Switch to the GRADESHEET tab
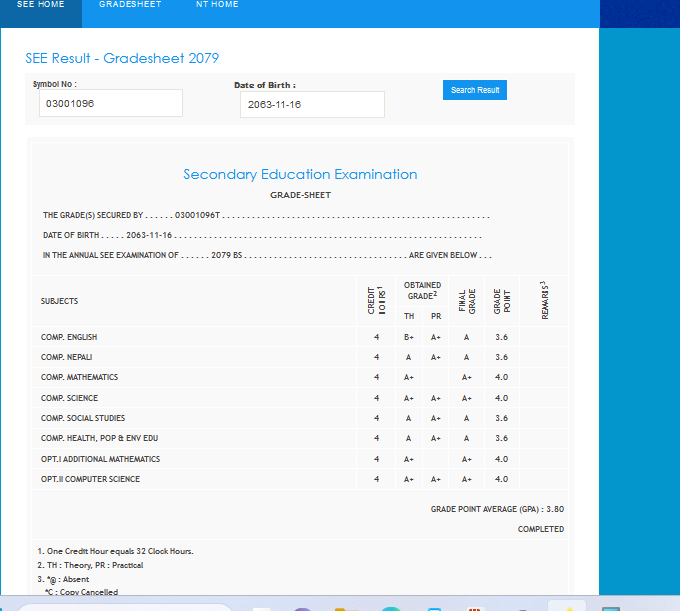 click(130, 5)
